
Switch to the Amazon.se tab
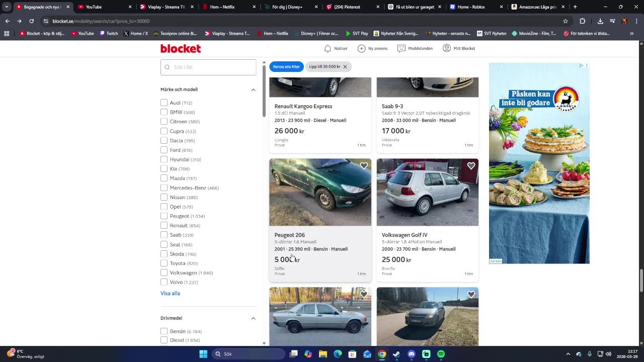click(538, 7)
